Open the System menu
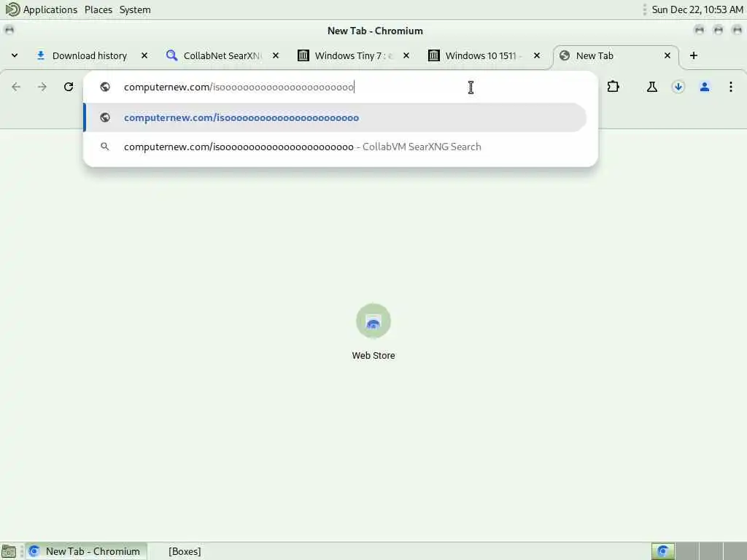This screenshot has width=747, height=560. pyautogui.click(x=135, y=9)
